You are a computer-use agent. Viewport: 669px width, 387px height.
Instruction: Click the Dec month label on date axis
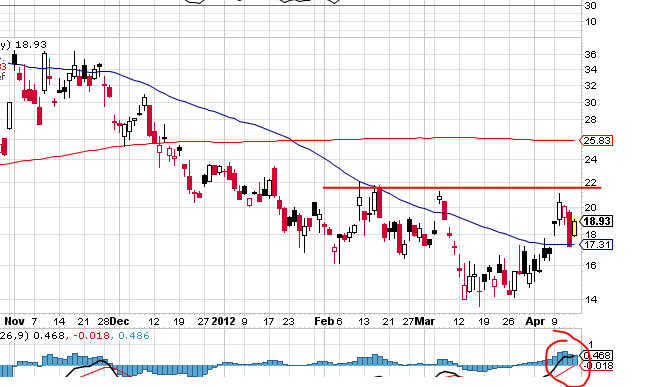tap(119, 321)
